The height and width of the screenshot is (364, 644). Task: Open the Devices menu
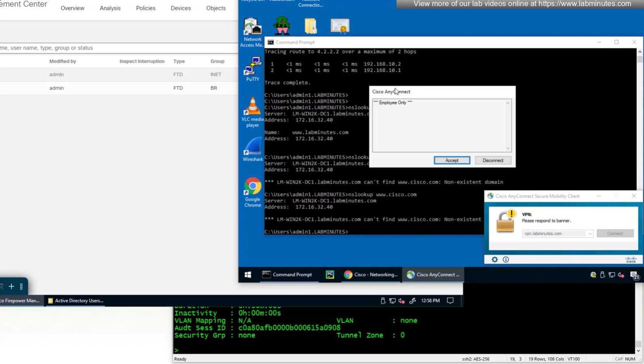tap(181, 8)
